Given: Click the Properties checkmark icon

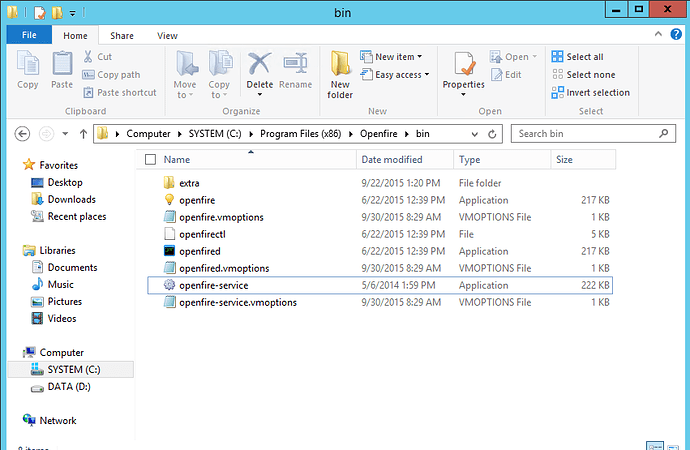Looking at the screenshot, I should 464,64.
